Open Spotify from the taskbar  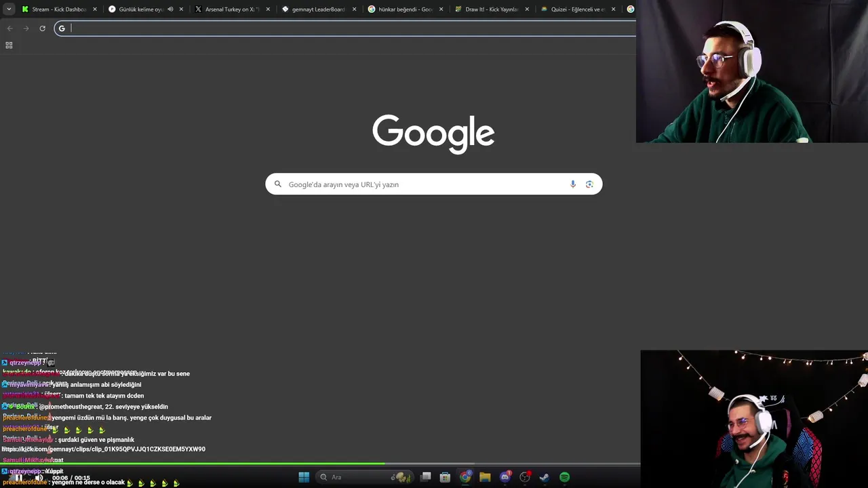(x=564, y=477)
